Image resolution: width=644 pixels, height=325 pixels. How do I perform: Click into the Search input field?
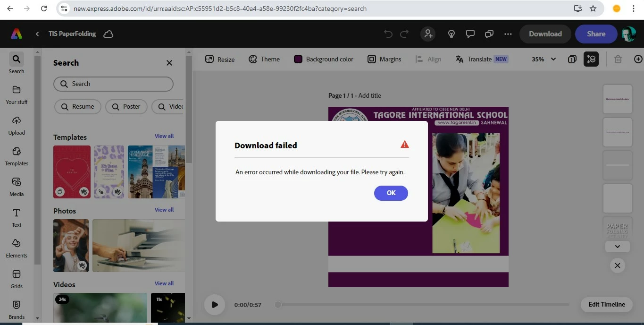pyautogui.click(x=113, y=84)
